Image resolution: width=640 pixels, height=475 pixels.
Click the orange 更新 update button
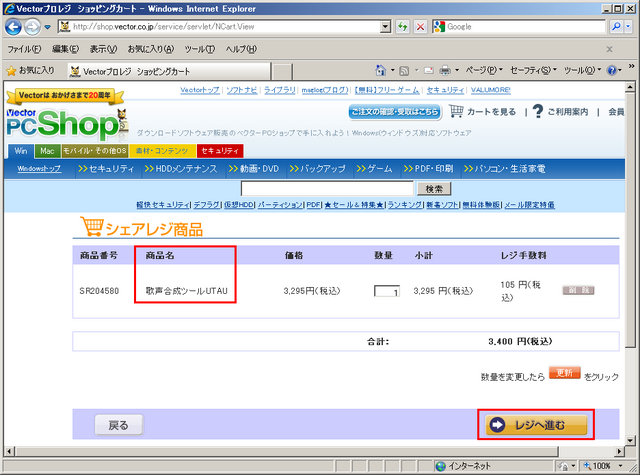[564, 373]
